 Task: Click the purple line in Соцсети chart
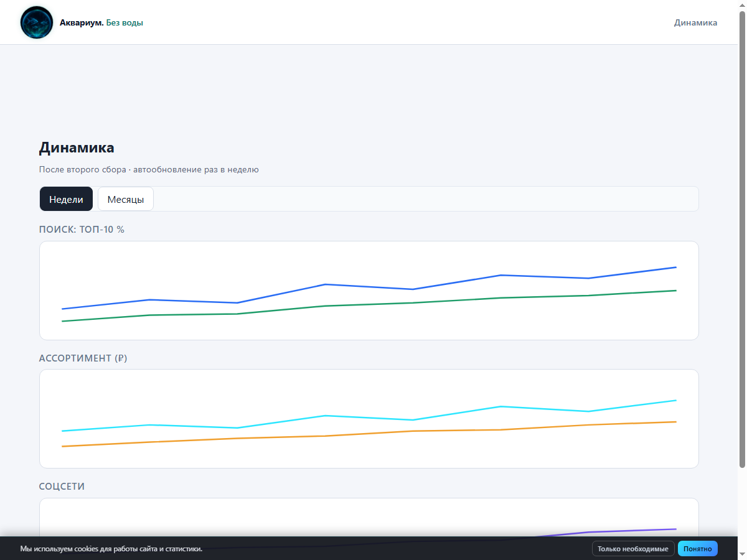click(632, 531)
